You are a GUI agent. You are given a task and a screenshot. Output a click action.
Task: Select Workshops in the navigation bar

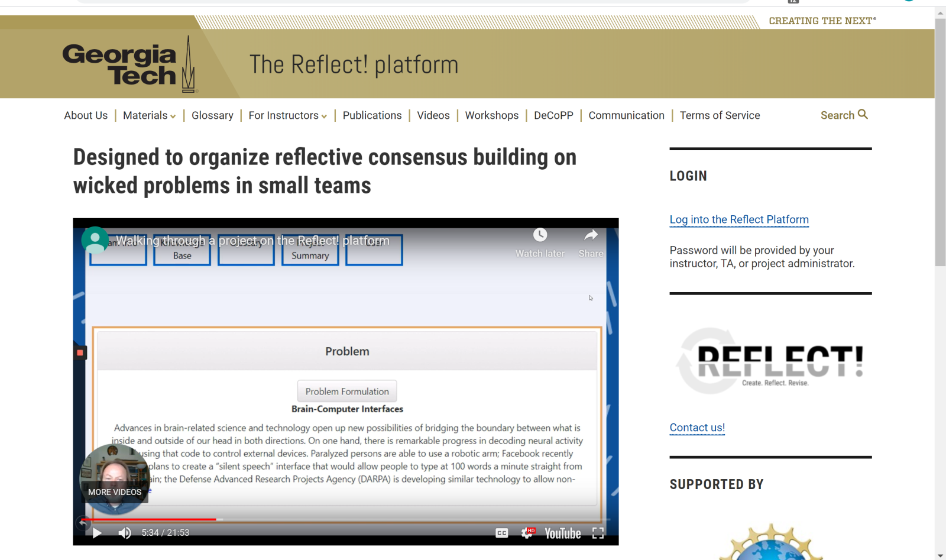(x=491, y=115)
